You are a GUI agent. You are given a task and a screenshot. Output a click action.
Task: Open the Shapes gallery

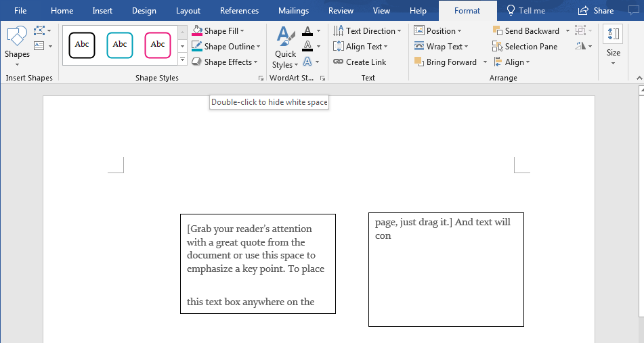17,46
